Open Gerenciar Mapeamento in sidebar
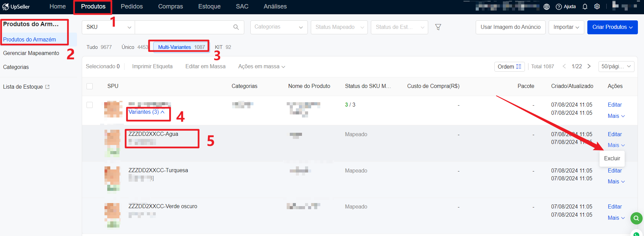Screen dimensions: 644x236 pyautogui.click(x=31, y=53)
